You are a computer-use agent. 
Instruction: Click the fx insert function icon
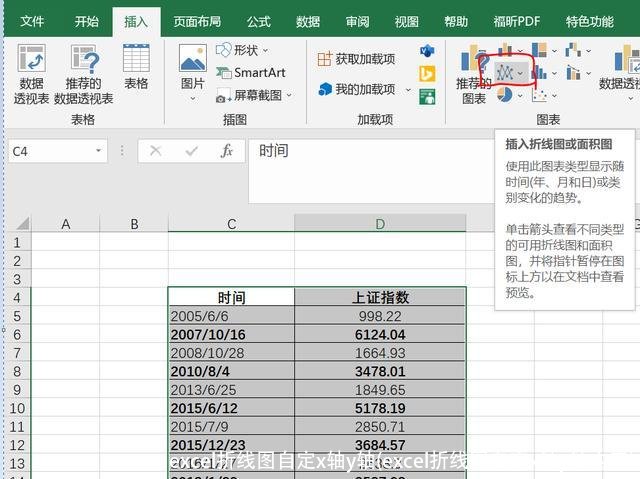227,151
